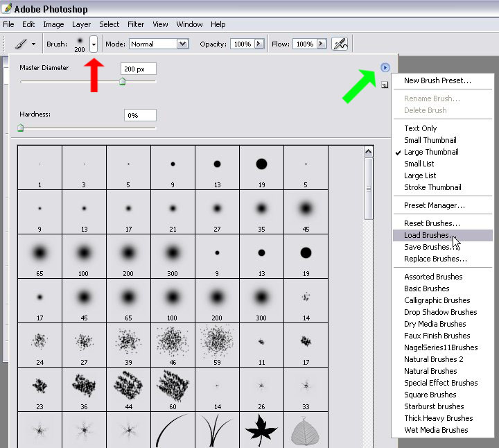Screen dimensions: 499x448
Task: Open the brush preset picker dropdown arrow
Action: (94, 44)
